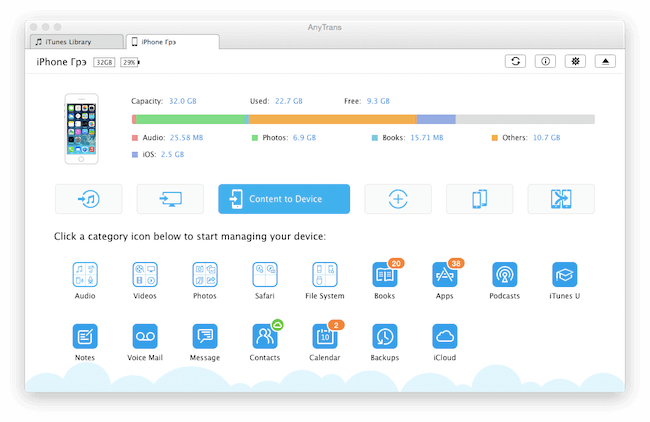
Task: Click the Capacity 32.0 GB value
Action: click(182, 101)
